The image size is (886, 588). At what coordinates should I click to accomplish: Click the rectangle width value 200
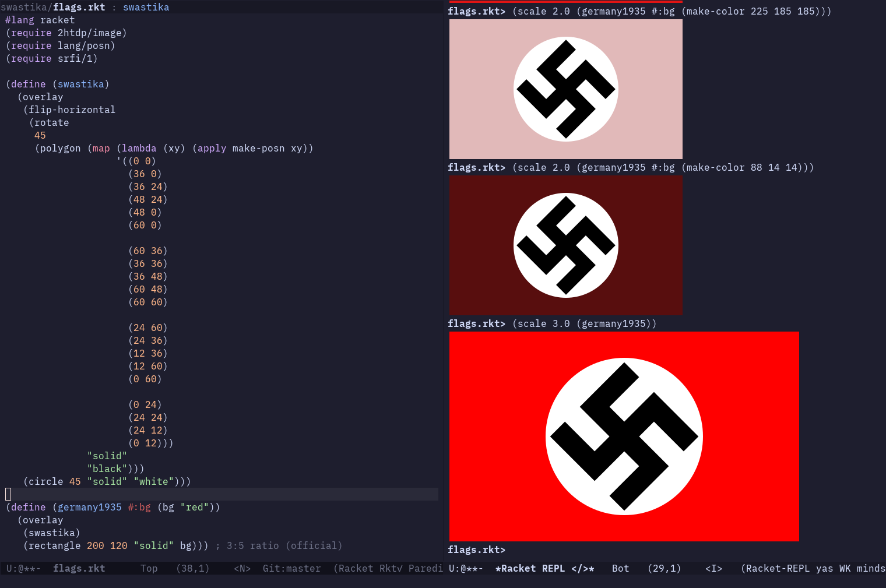pyautogui.click(x=96, y=545)
